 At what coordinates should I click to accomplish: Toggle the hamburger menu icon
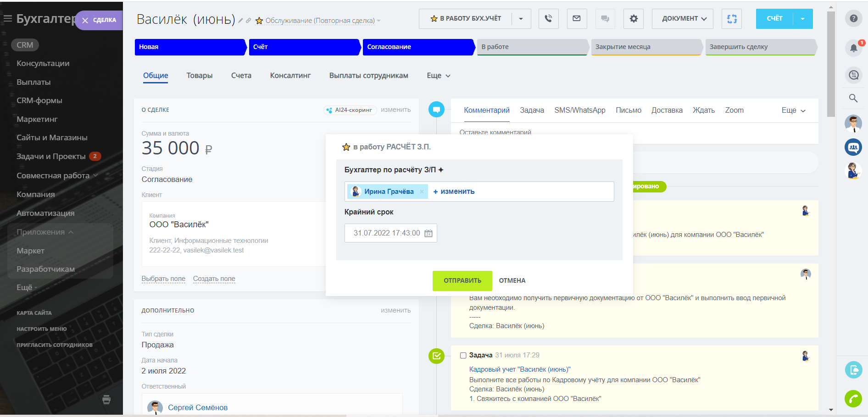(x=8, y=19)
